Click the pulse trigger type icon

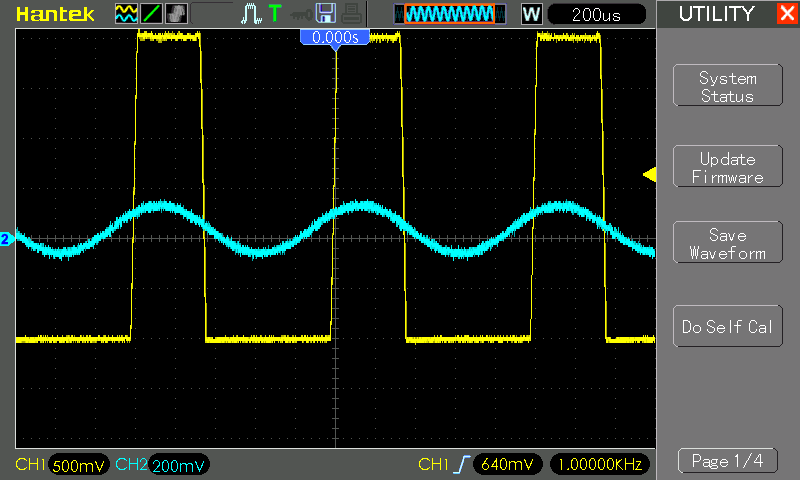click(251, 14)
